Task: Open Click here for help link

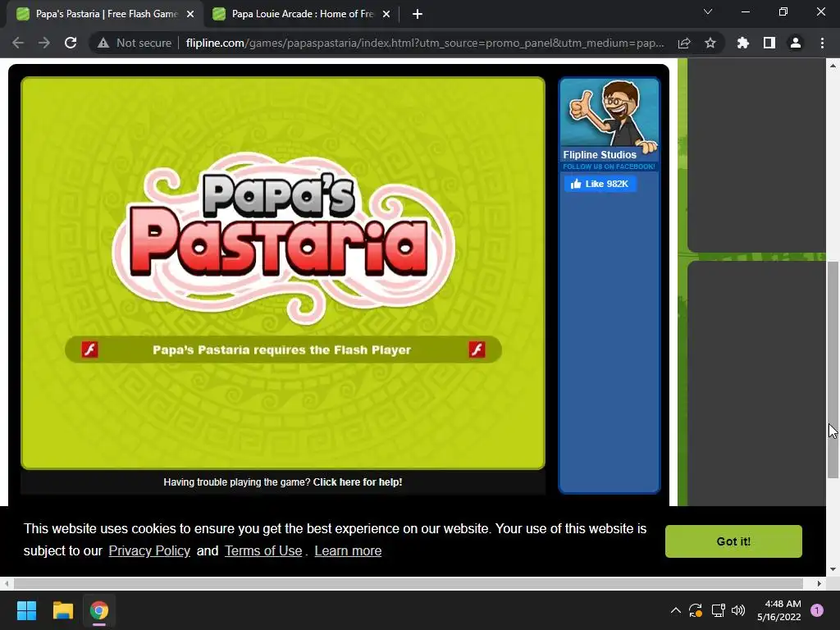Action: (358, 482)
